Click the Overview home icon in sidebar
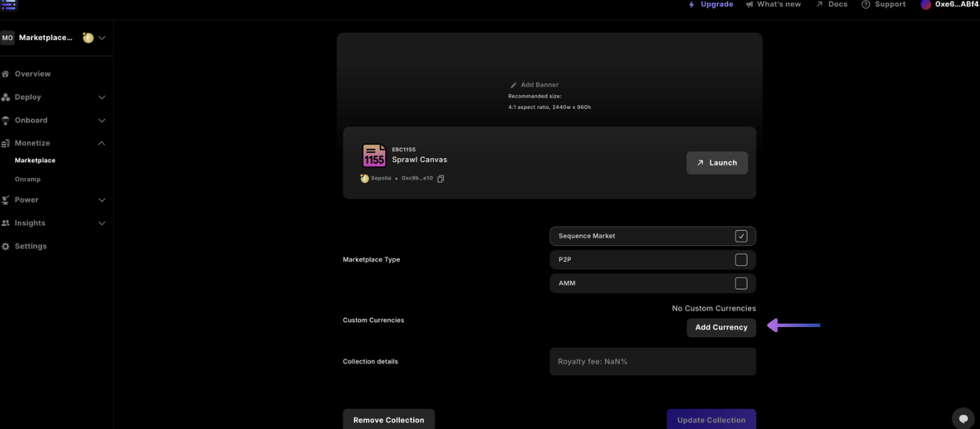The width and height of the screenshot is (980, 429). coord(6,73)
